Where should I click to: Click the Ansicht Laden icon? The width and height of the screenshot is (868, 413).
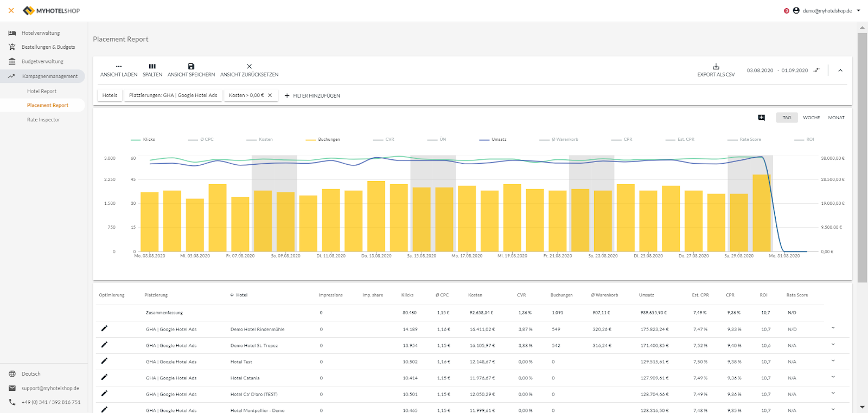click(x=118, y=67)
